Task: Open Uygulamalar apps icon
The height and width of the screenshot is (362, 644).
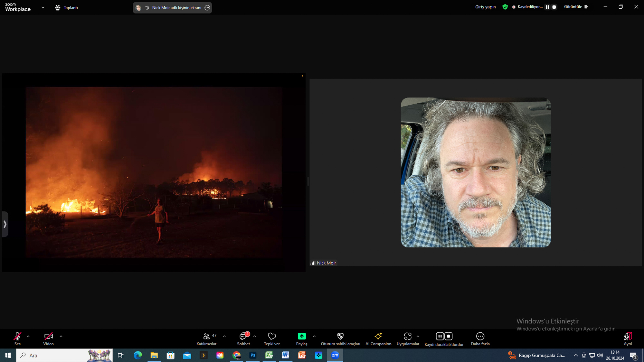Action: pyautogui.click(x=408, y=336)
